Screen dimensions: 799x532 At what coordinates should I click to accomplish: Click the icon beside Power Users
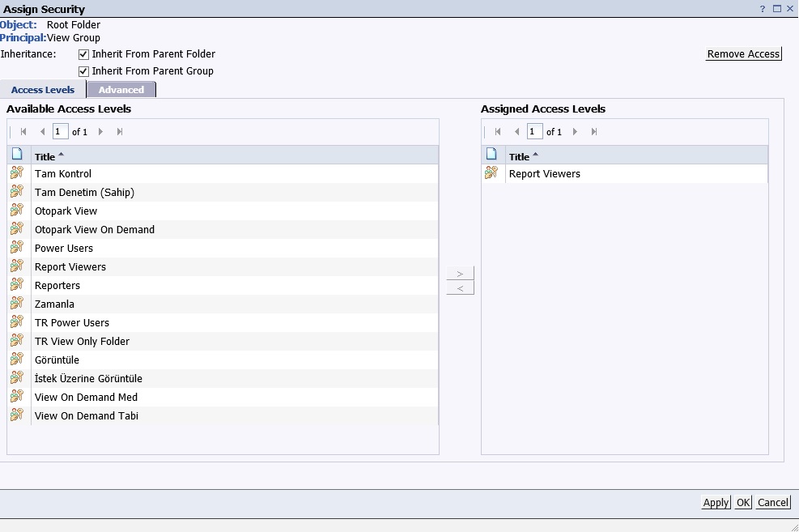click(17, 247)
